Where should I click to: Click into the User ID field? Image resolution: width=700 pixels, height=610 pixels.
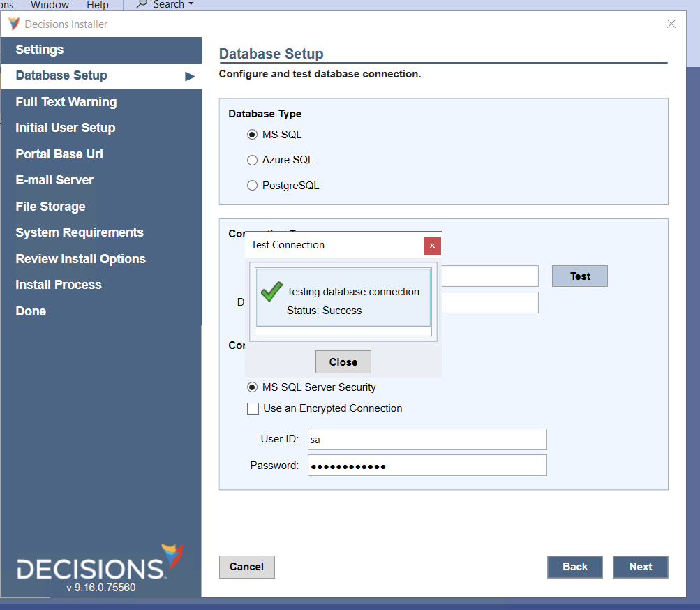point(426,440)
